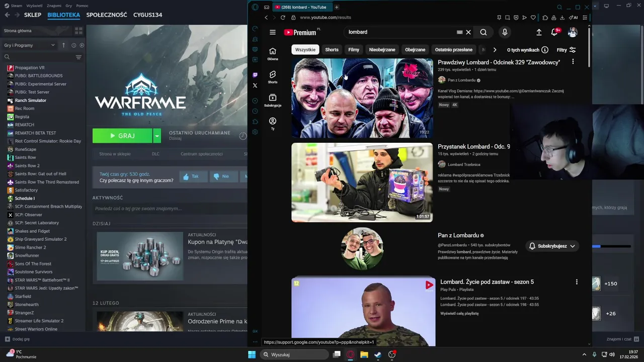Open the 'Ty' profile section on YouTube
Screen dimensions: 644x362
tap(273, 124)
